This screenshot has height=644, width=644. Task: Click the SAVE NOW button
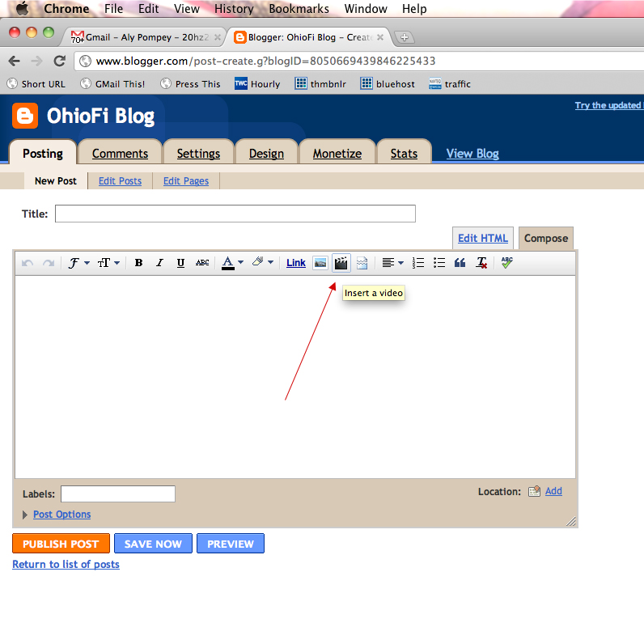[x=153, y=544]
